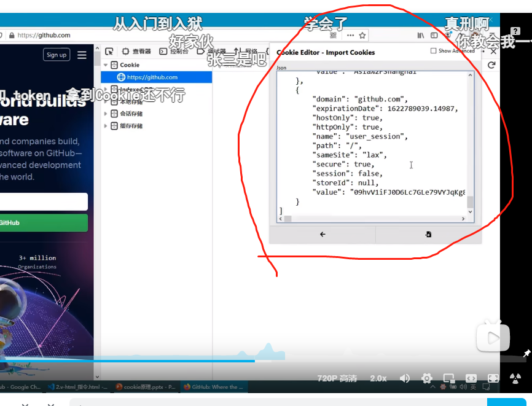Open the 控制台 console tab
Image resolution: width=532 pixels, height=406 pixels.
pyautogui.click(x=174, y=52)
